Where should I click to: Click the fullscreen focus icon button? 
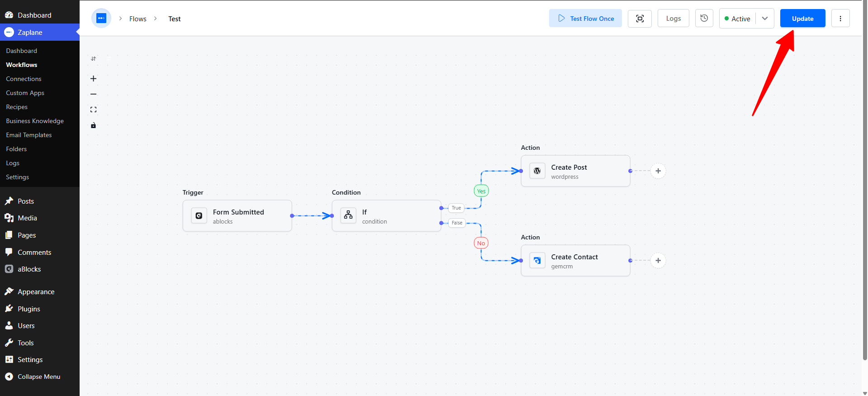[640, 19]
